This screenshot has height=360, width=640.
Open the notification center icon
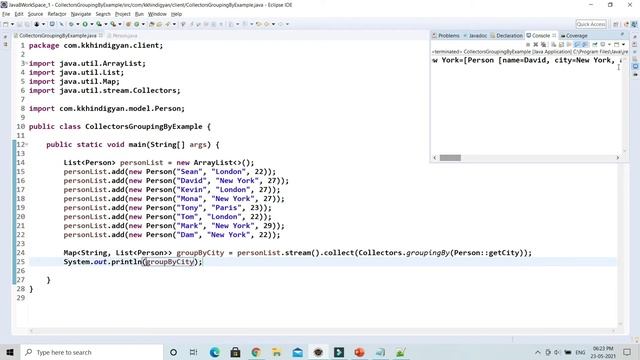pyautogui.click(x=627, y=352)
